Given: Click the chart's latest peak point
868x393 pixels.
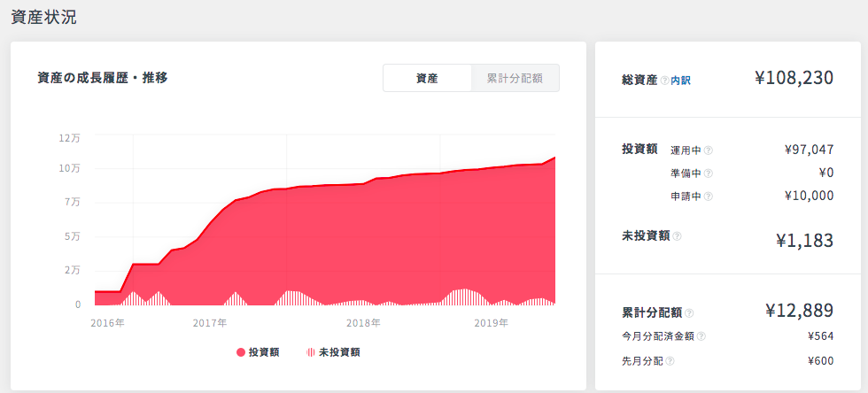Looking at the screenshot, I should (554, 158).
